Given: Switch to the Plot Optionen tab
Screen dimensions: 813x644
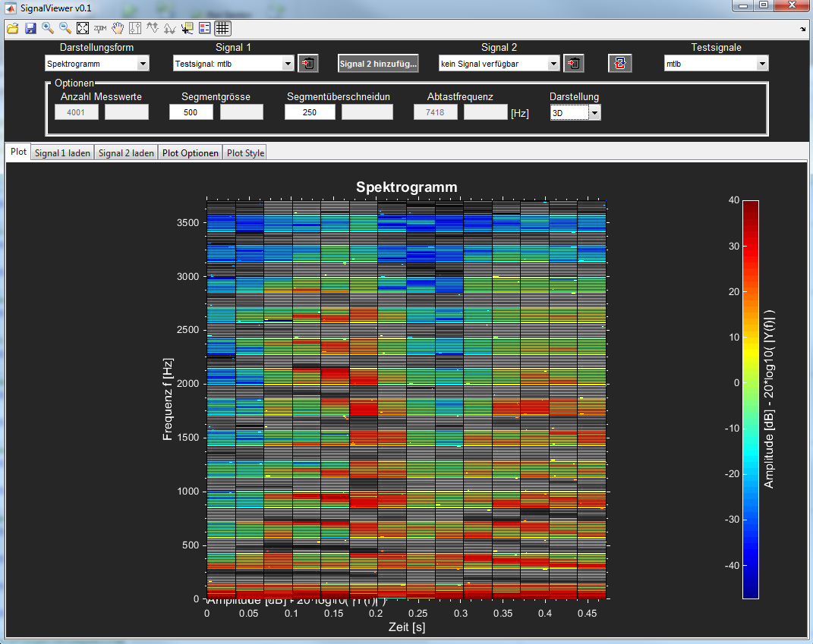Looking at the screenshot, I should pyautogui.click(x=191, y=153).
